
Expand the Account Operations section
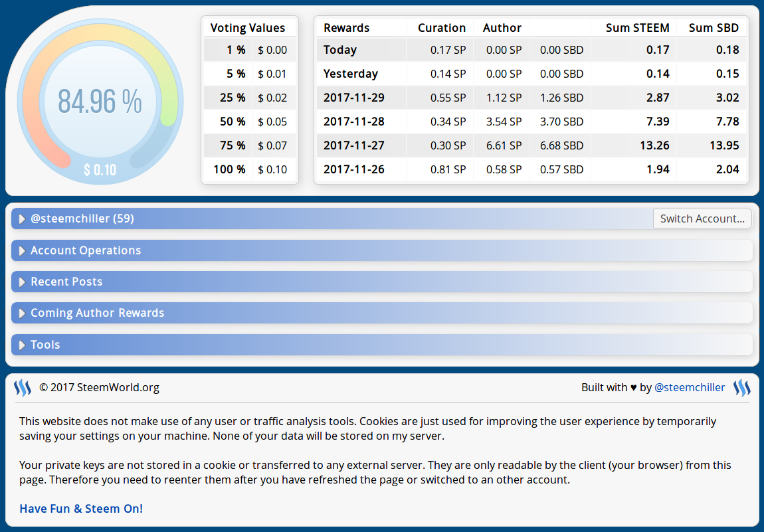[x=86, y=250]
